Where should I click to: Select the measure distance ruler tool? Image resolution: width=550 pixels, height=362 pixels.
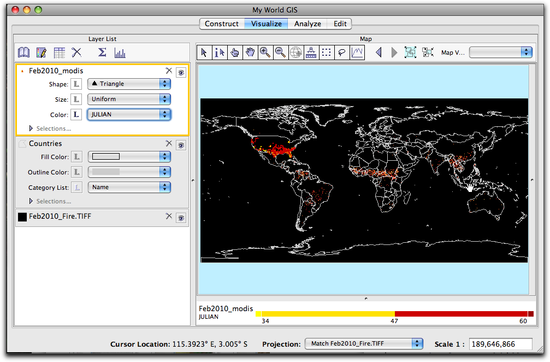(311, 53)
